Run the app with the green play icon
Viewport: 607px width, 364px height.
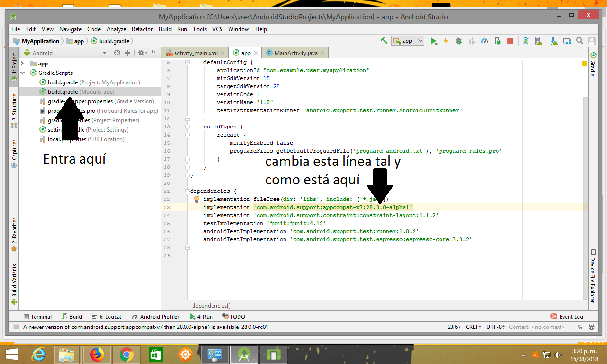click(433, 41)
